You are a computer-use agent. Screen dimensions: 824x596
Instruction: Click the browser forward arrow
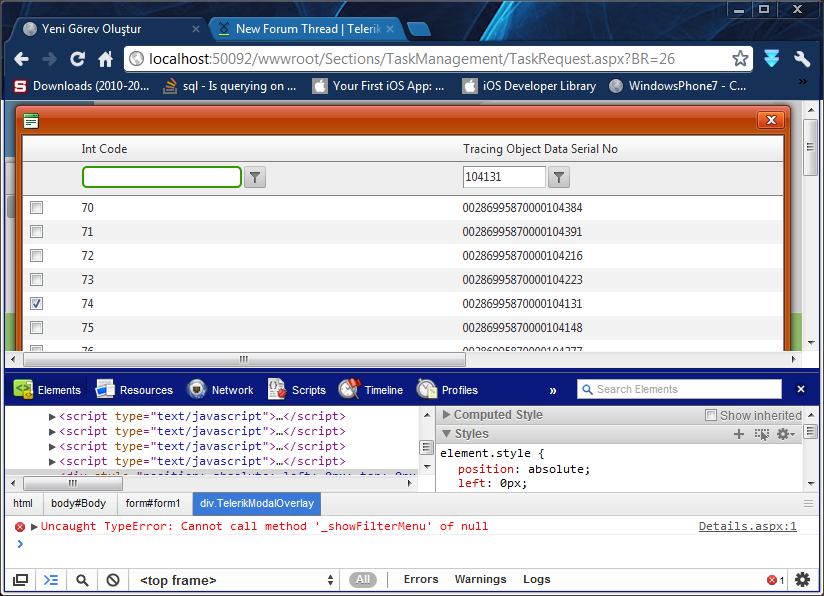(49, 59)
